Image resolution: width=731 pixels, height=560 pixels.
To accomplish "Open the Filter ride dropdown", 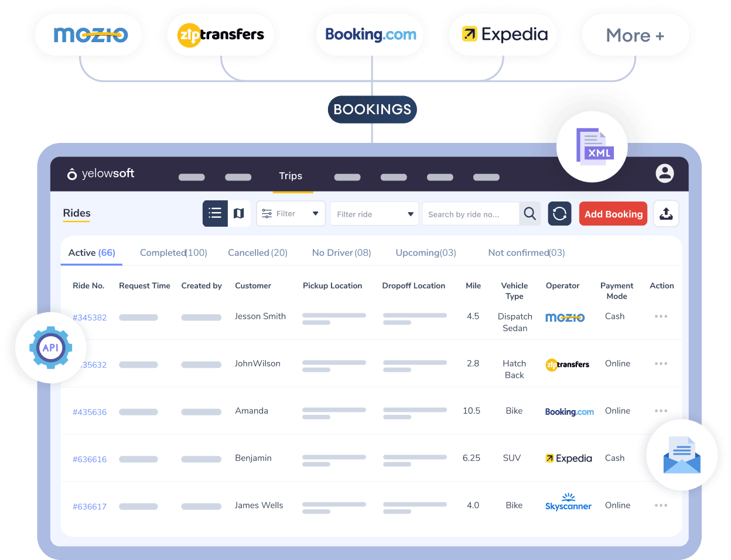I will pos(375,214).
